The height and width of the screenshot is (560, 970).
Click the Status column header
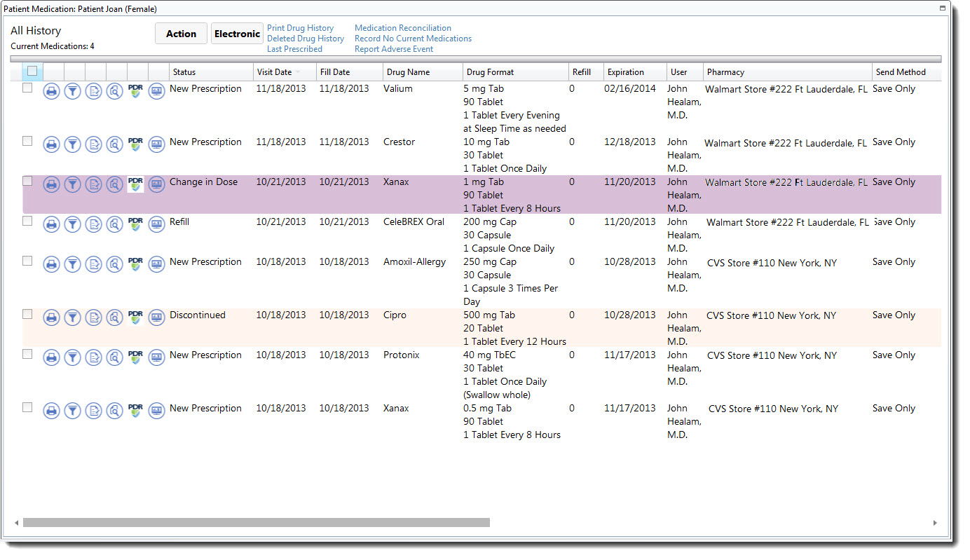[211, 72]
